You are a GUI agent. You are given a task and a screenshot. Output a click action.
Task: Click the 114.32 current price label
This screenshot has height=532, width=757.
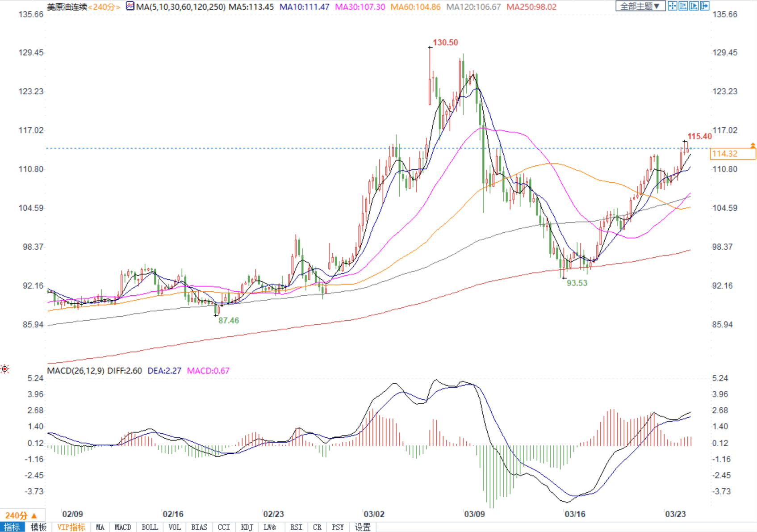coord(732,154)
